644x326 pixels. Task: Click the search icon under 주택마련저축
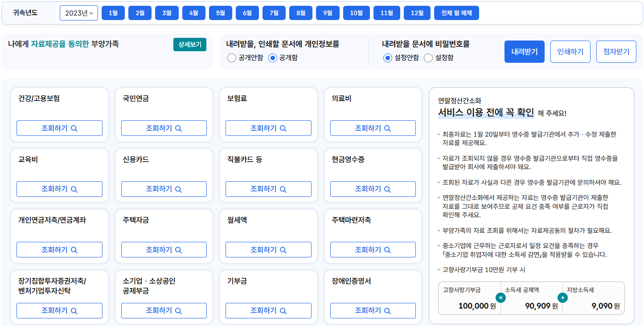[387, 250]
